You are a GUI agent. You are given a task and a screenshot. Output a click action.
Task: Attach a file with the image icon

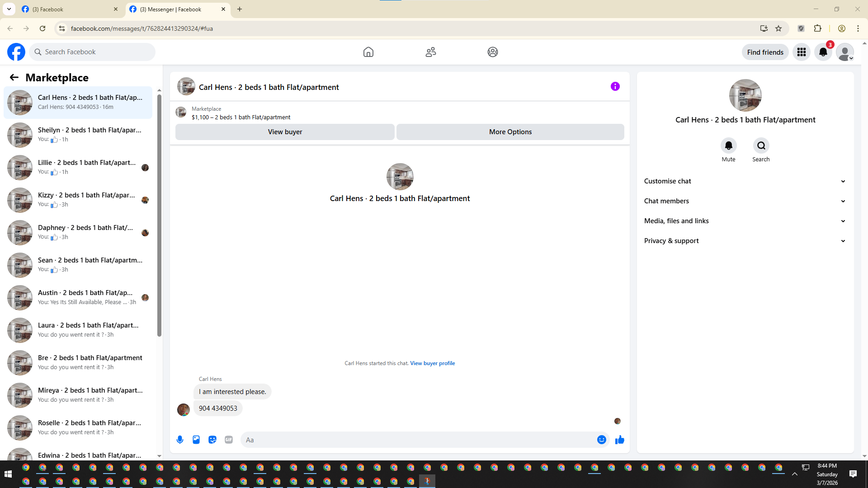tap(196, 440)
